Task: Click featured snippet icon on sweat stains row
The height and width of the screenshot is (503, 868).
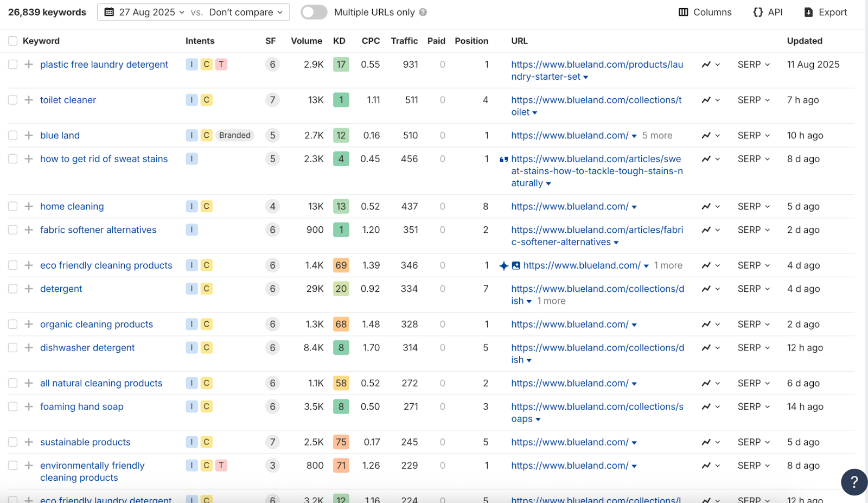Action: pos(503,160)
